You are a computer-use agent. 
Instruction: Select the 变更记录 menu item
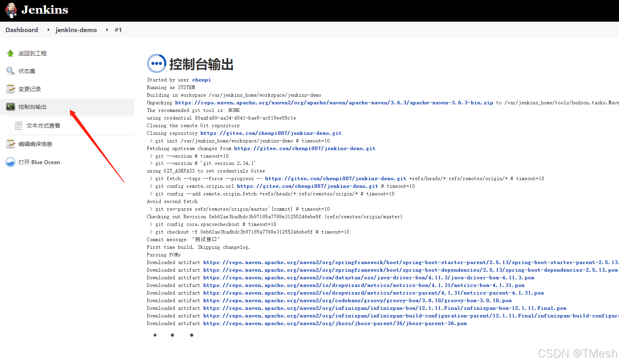(x=30, y=89)
